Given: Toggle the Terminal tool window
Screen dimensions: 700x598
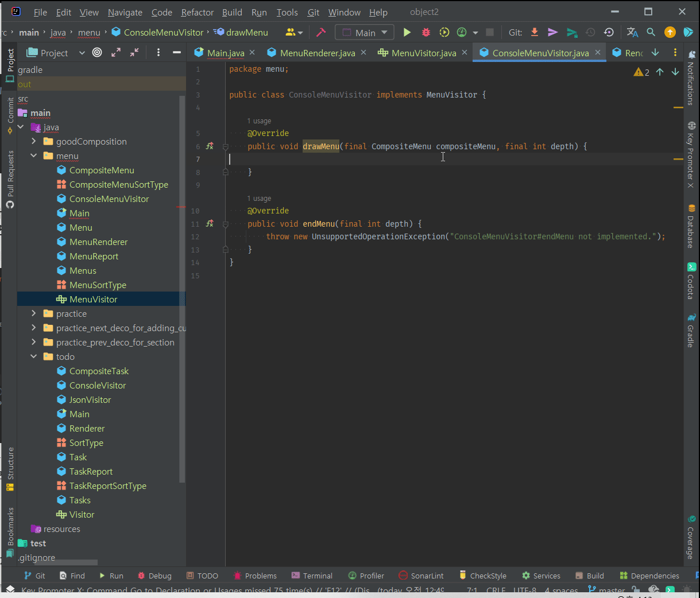Looking at the screenshot, I should (312, 576).
